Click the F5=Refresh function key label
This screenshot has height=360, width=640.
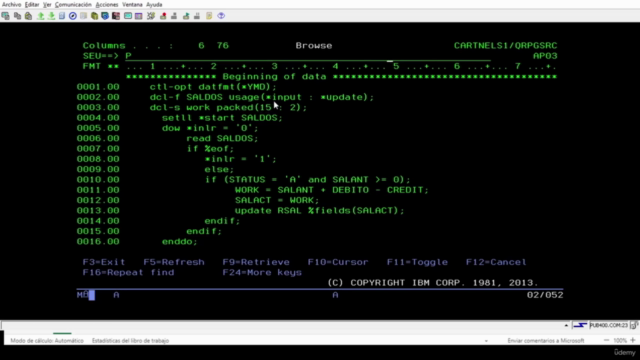[x=174, y=262]
